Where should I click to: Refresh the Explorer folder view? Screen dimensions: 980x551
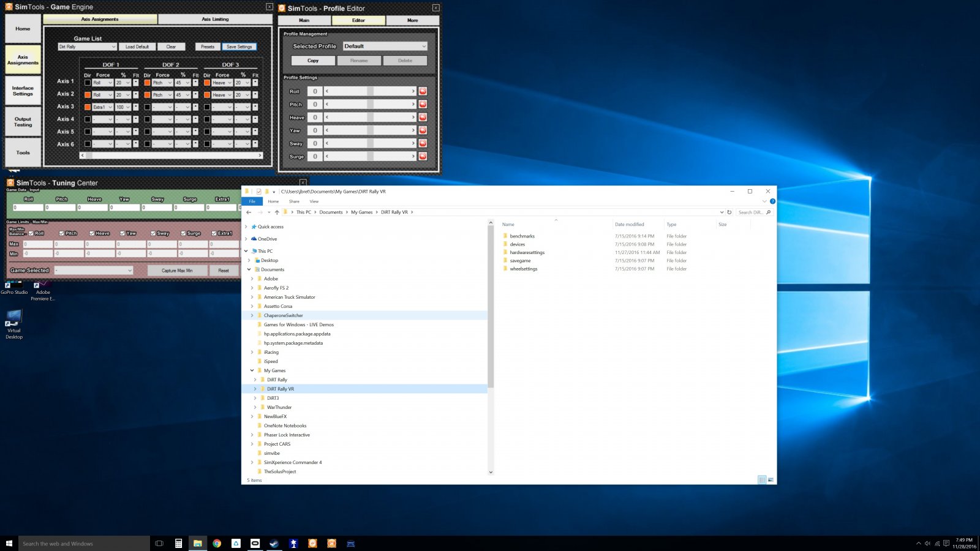click(729, 212)
